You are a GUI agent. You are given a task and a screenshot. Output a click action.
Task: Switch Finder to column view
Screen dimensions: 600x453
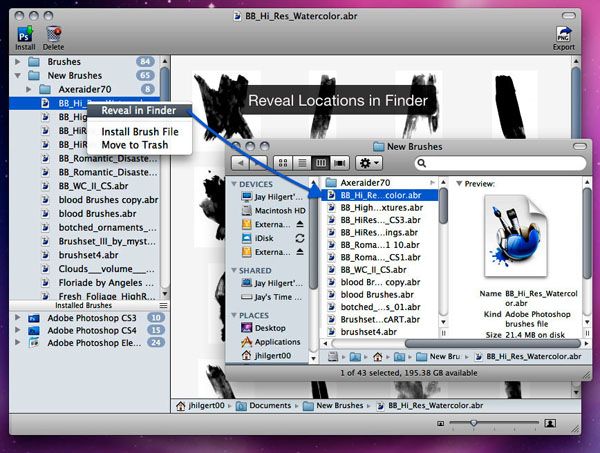[x=321, y=163]
